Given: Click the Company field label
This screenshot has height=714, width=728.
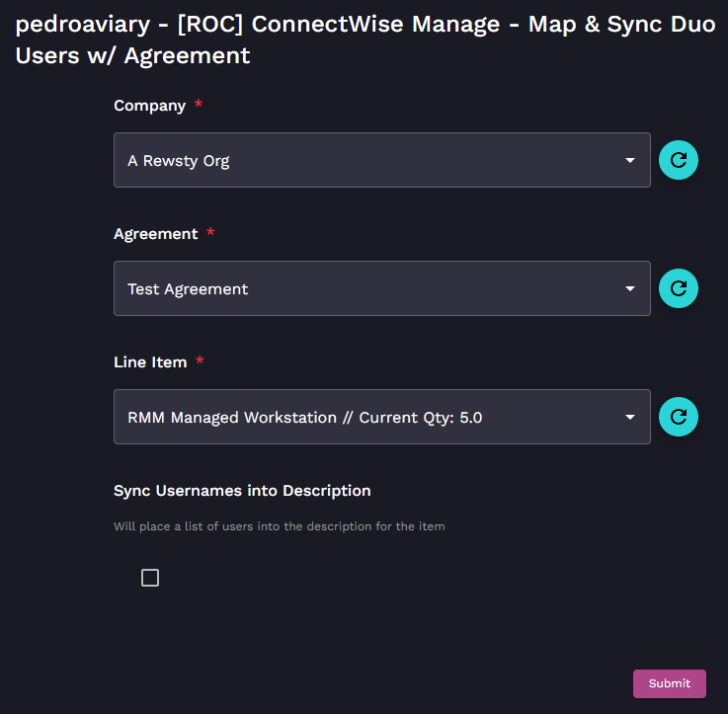Looking at the screenshot, I should (149, 106).
